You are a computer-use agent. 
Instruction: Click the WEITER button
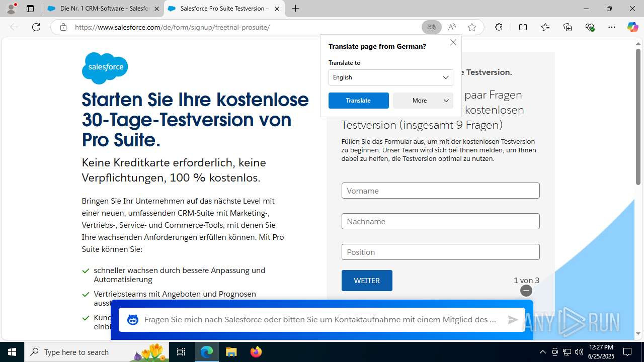pyautogui.click(x=367, y=281)
